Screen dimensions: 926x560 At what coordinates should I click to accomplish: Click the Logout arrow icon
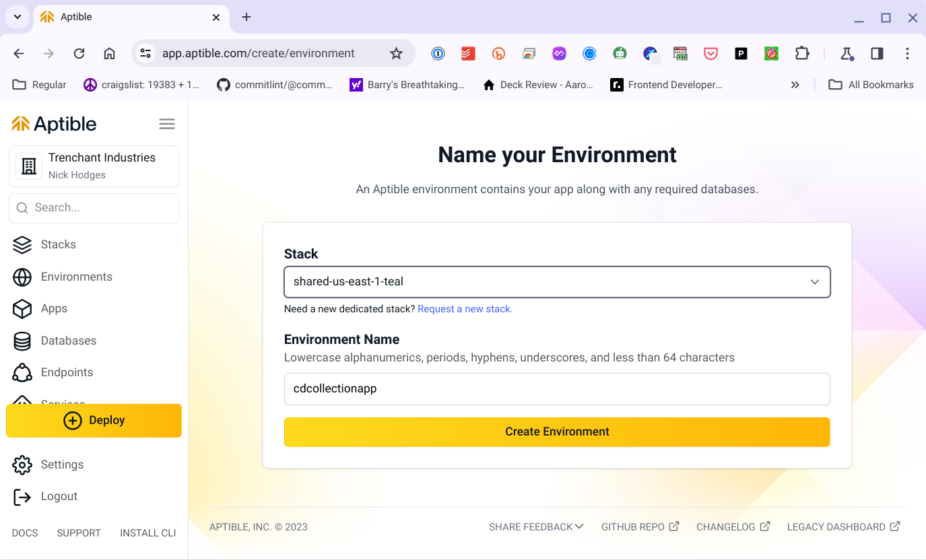(x=22, y=497)
